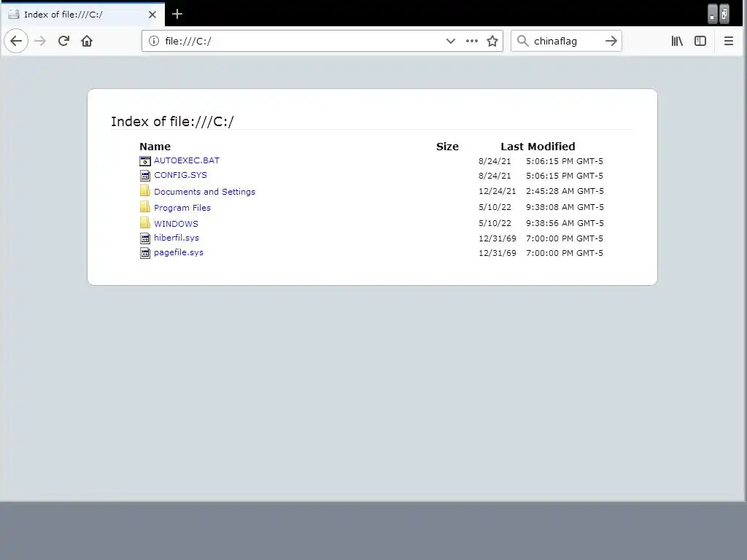Click the hiberfil.sys file icon
Screen dimensions: 747x560
[x=145, y=238]
